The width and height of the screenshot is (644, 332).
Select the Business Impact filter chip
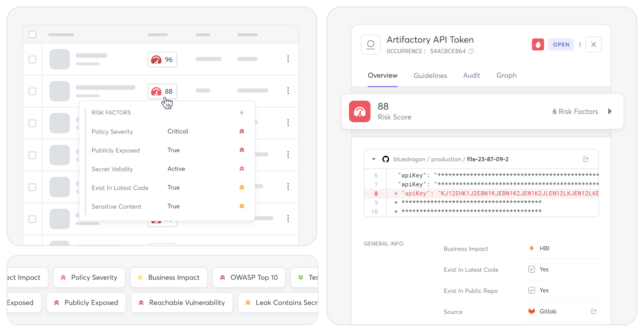click(169, 277)
